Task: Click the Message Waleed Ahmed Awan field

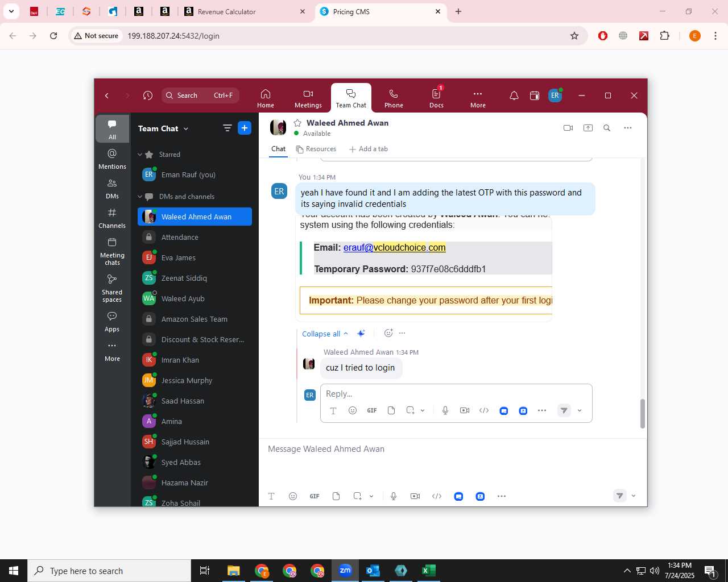Action: [x=452, y=449]
